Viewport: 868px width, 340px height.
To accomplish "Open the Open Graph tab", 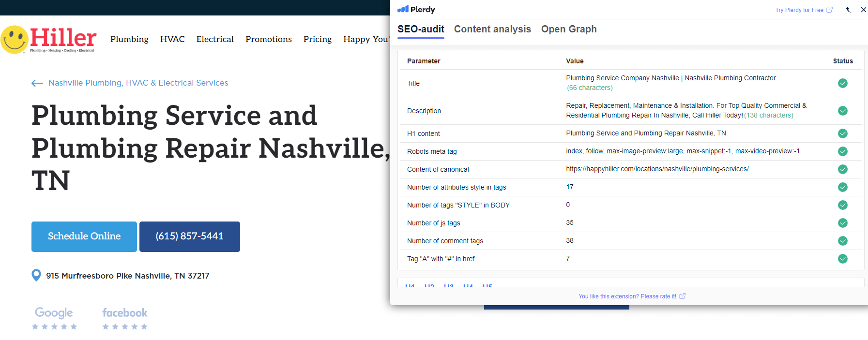I will point(569,29).
